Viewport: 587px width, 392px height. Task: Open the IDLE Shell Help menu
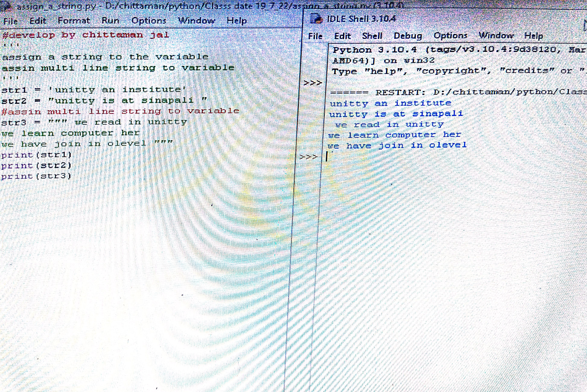(x=533, y=36)
